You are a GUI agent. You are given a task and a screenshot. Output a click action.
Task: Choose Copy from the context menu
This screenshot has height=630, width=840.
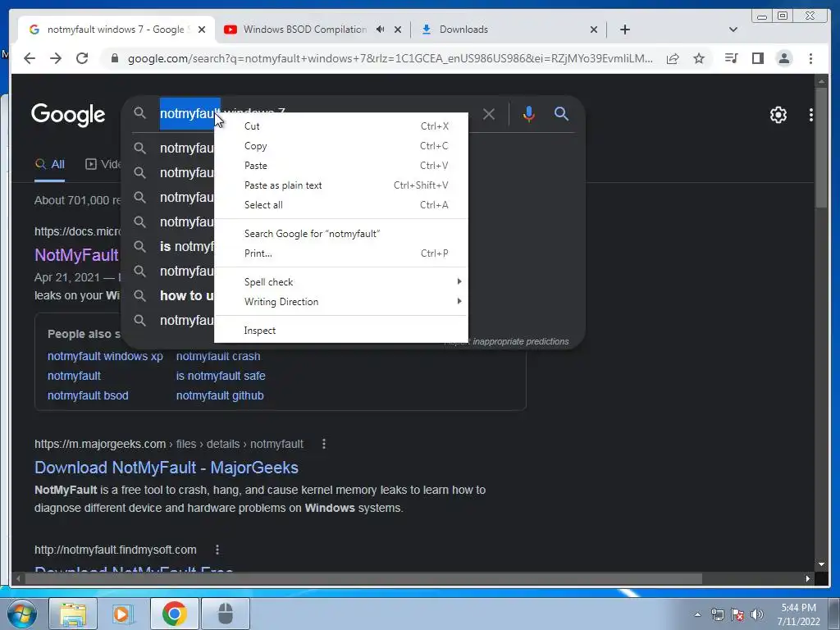point(341,146)
